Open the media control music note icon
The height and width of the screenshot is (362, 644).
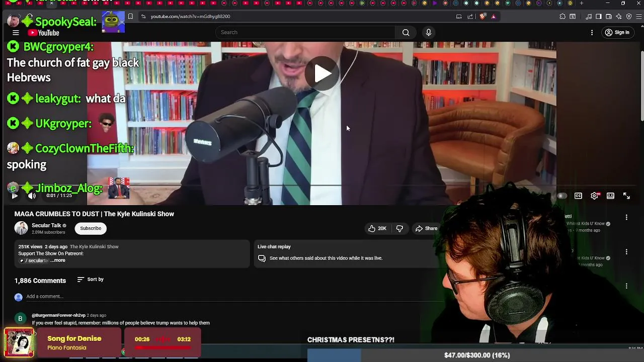589,17
